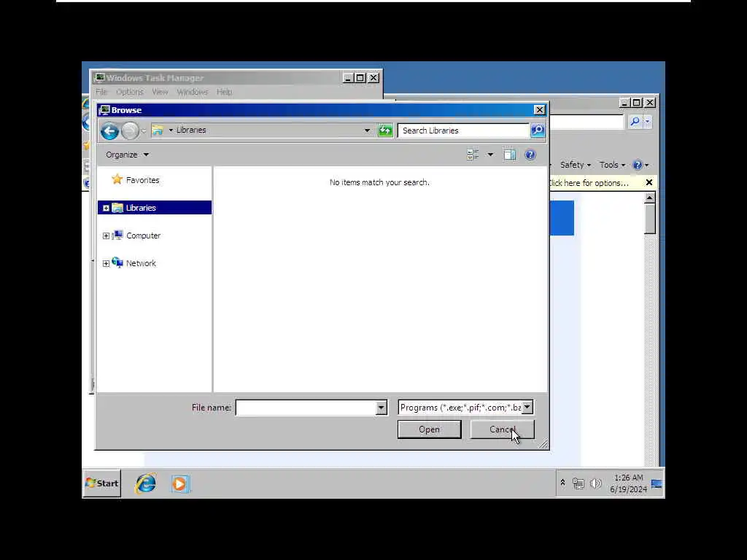The height and width of the screenshot is (560, 747).
Task: Expand the address bar history dropdown
Action: (367, 131)
